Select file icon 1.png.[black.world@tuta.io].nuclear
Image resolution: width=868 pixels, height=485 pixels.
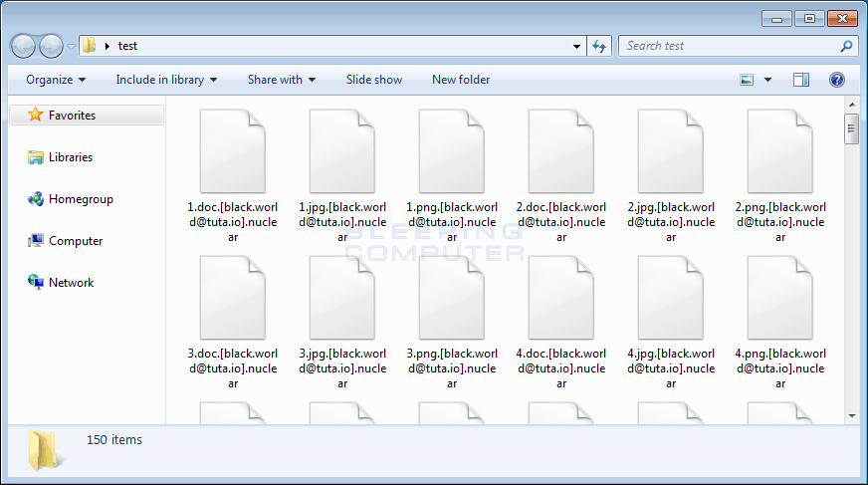(452, 151)
